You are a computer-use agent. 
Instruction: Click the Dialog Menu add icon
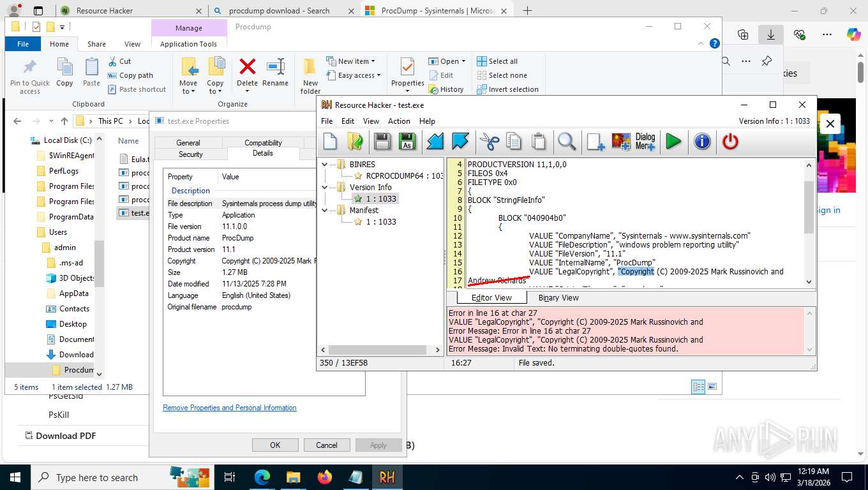point(645,141)
